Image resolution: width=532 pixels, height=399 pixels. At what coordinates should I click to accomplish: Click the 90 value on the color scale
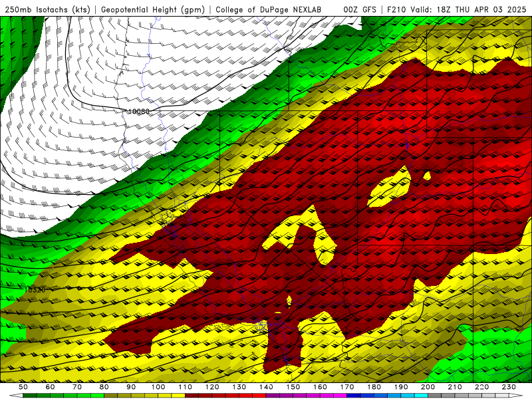point(131,387)
